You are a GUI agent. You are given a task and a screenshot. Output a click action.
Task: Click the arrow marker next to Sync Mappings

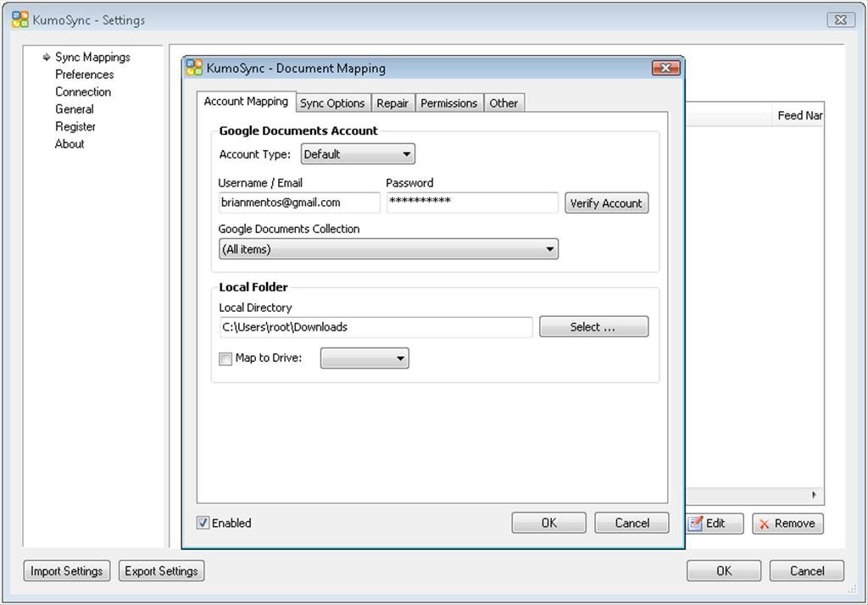47,57
